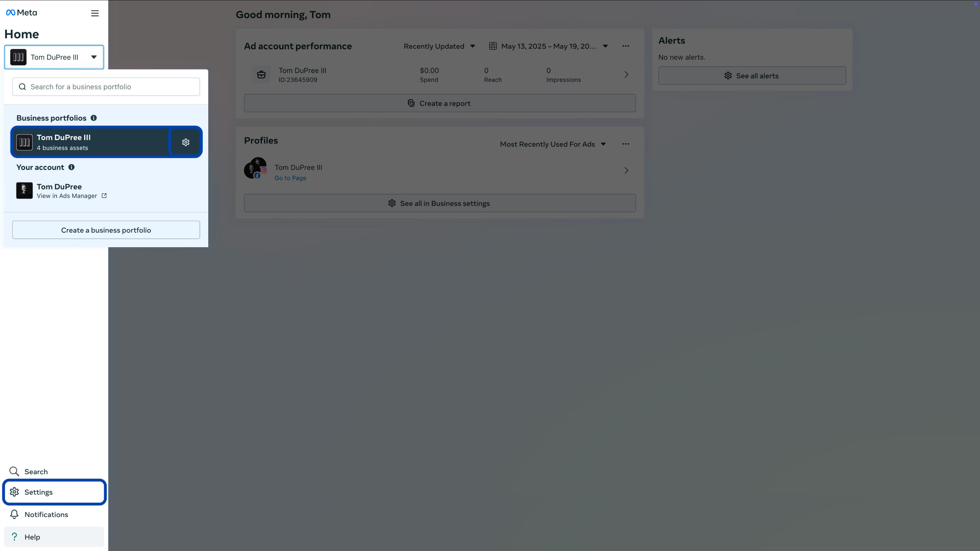Open Settings in the sidebar
Viewport: 980px width, 551px height.
(54, 492)
